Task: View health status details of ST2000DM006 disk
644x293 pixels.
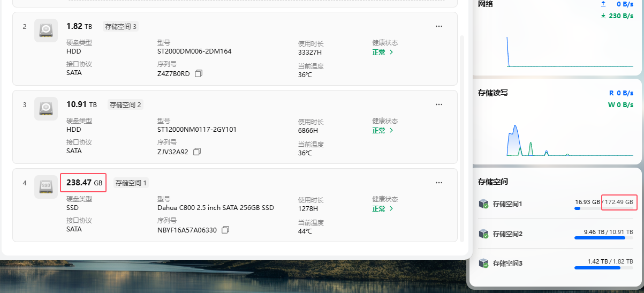Action: (x=383, y=52)
